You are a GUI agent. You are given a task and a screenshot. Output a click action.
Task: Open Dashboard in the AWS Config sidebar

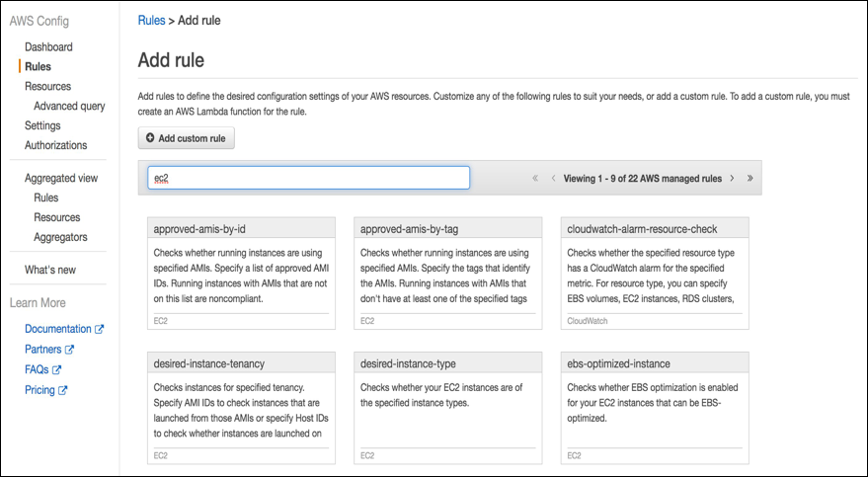[48, 47]
